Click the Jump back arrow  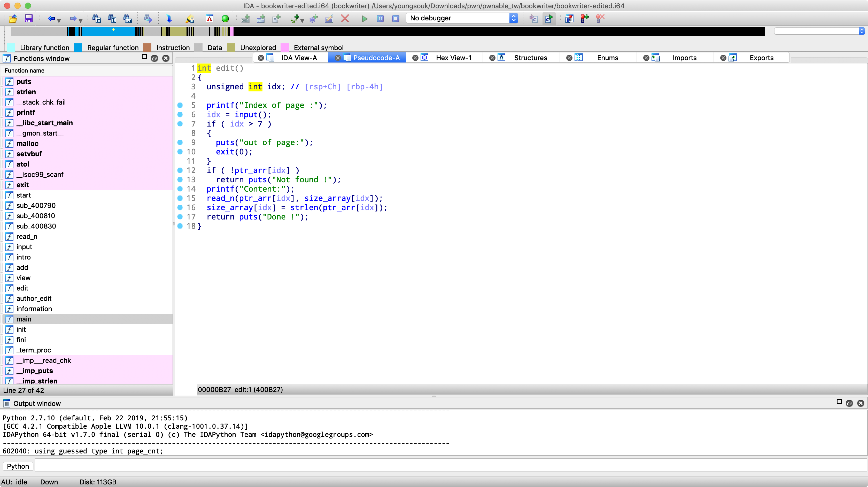[x=51, y=19]
